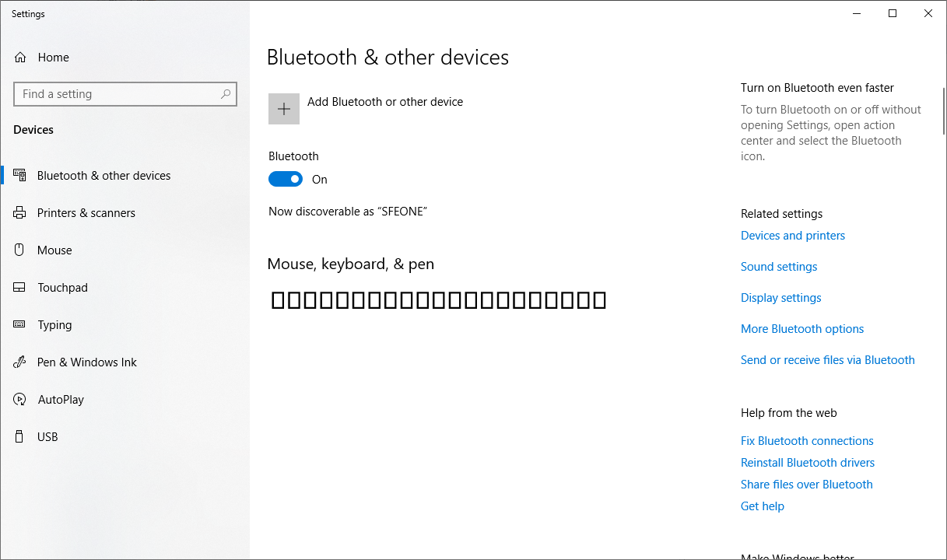Click the AutoPlay icon in sidebar
Viewport: 947px width, 560px height.
[x=20, y=400]
